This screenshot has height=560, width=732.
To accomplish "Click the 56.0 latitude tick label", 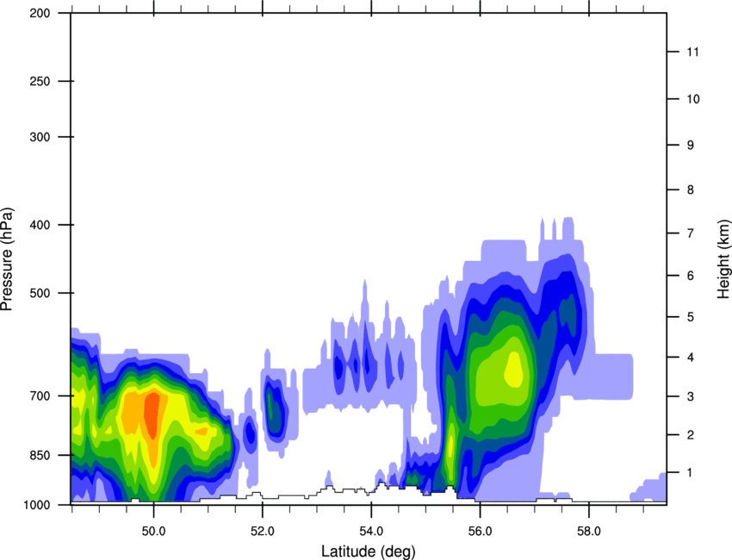I will [x=480, y=532].
